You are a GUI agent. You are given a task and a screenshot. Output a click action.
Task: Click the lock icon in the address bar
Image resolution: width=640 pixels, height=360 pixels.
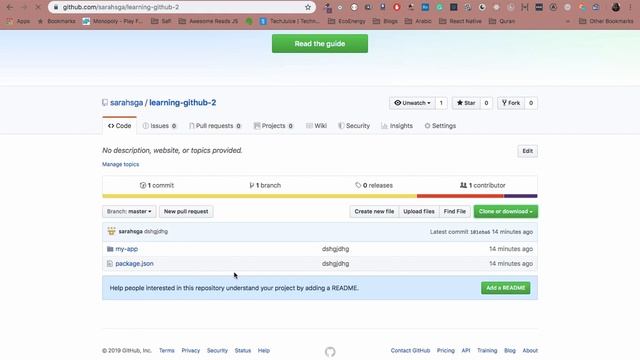pos(56,7)
